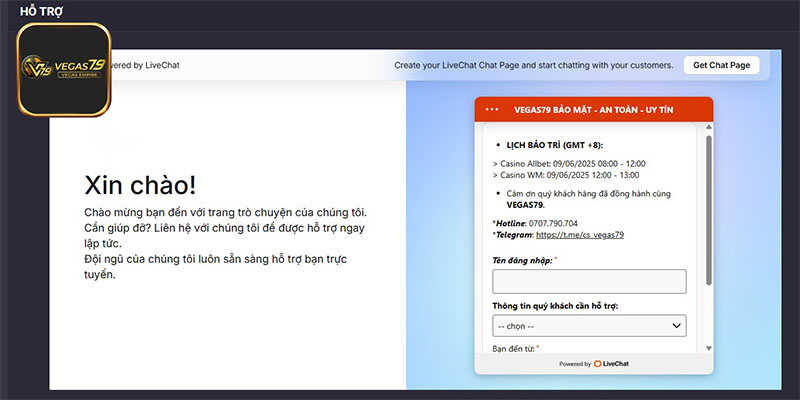800x400 pixels.
Task: Click scrollbar down arrow in chat widget
Action: click(x=708, y=347)
